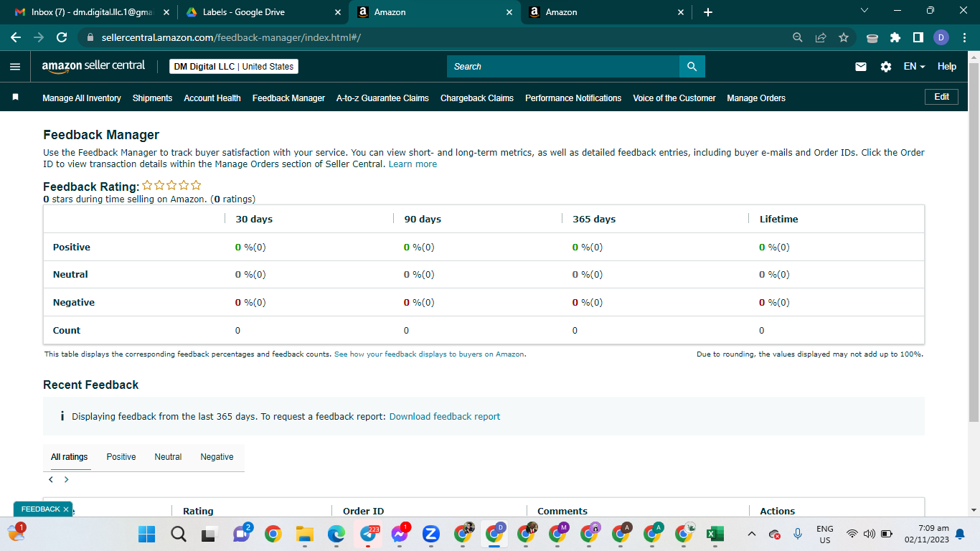Reload the page with the refresh icon
Image resolution: width=980 pixels, height=551 pixels.
pyautogui.click(x=62, y=37)
